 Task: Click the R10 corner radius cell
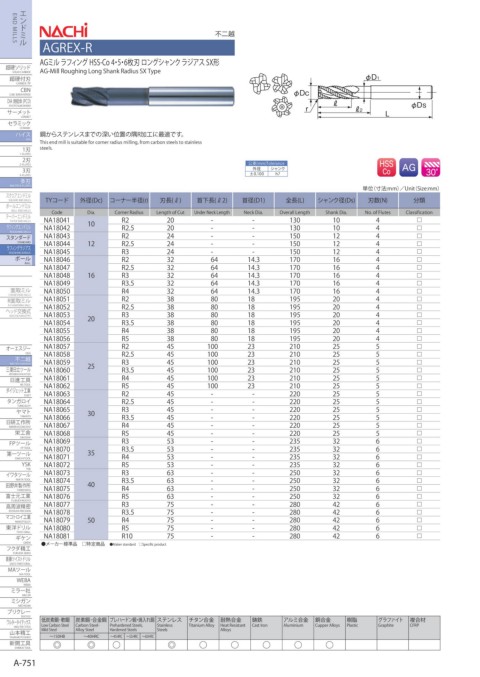pyautogui.click(x=127, y=536)
